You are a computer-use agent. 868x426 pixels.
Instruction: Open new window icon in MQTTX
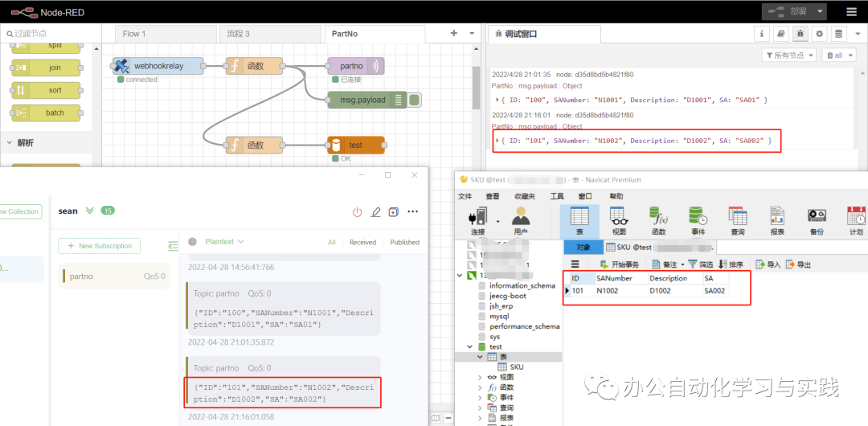(394, 211)
